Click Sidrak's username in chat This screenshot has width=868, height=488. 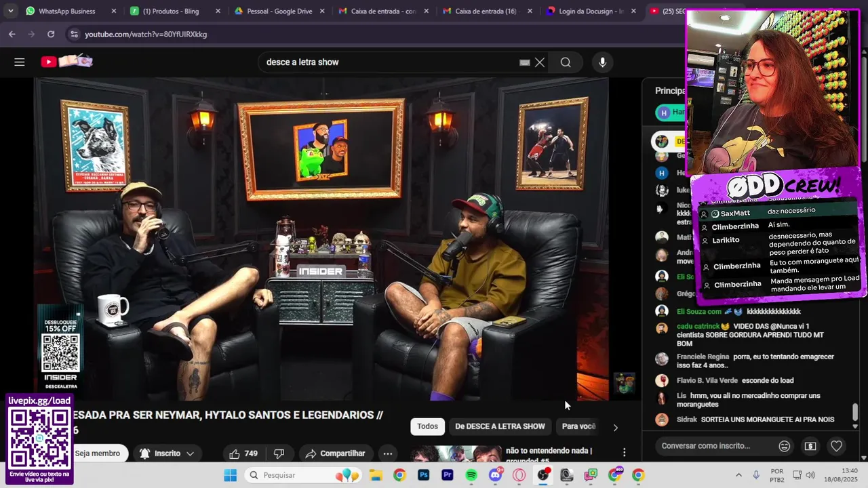pos(686,420)
